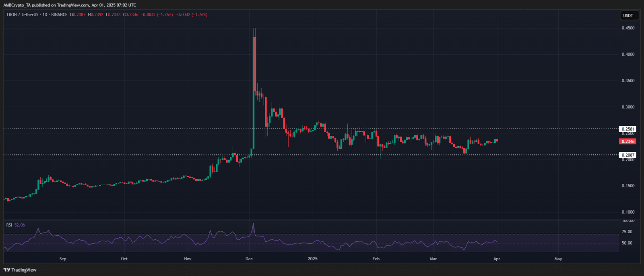
Task: Click the tall green December spike candle
Action: coord(254,93)
